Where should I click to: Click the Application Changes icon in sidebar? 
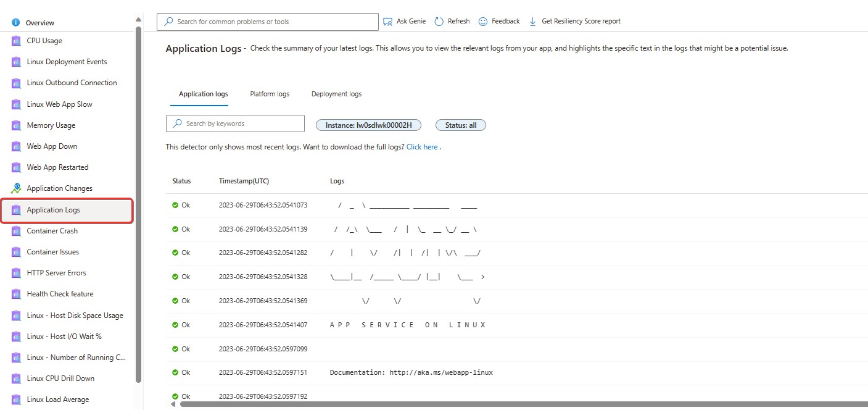[x=16, y=188]
